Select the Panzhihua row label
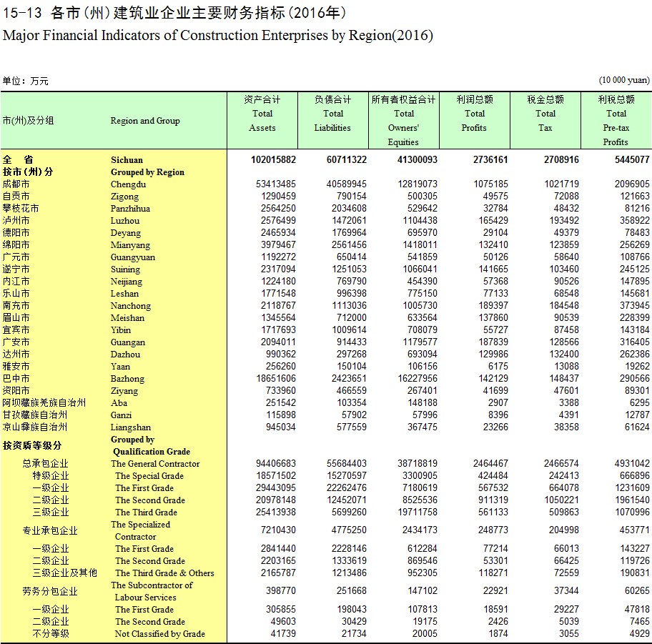 coord(130,208)
